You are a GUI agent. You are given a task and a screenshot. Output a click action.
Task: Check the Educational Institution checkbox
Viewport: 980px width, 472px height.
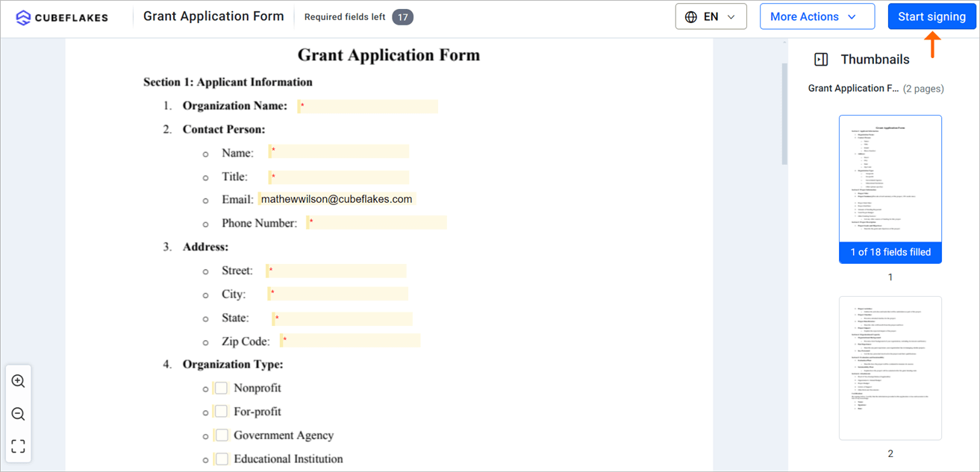pos(221,459)
